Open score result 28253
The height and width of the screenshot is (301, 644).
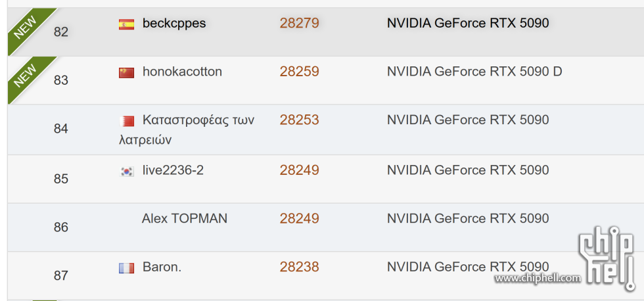(300, 120)
